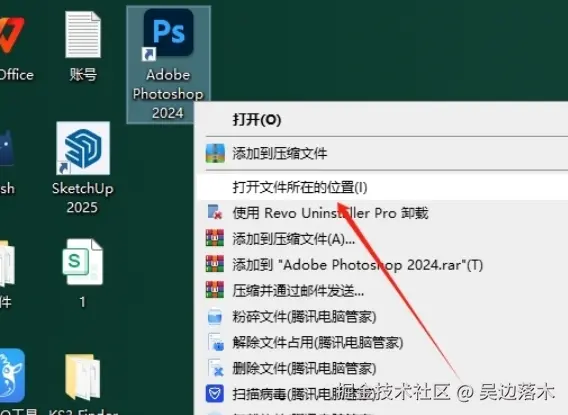
Task: Click the icon beside 粉碎文件(腾讯电脑管家)
Action: click(x=215, y=317)
